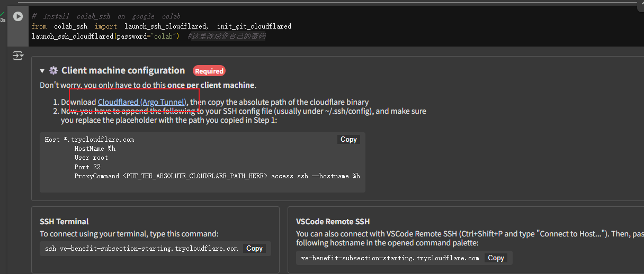Collapse the Client machine configuration disclosure triangle
644x274 pixels.
pyautogui.click(x=42, y=71)
